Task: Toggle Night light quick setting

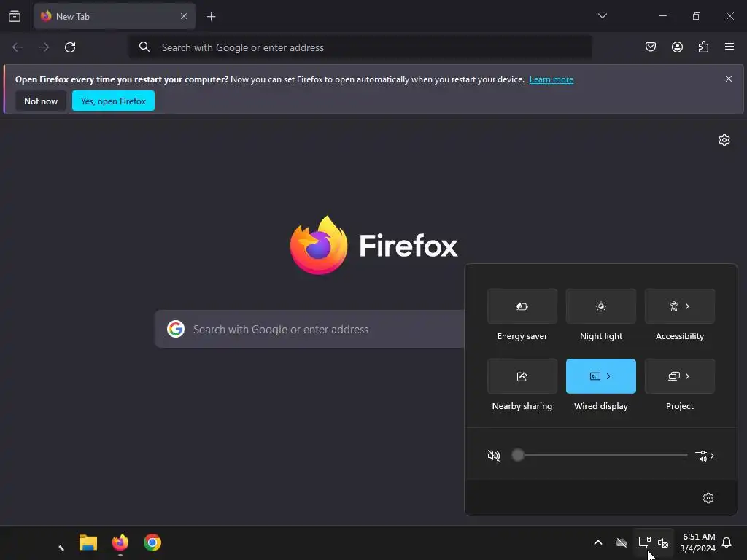Action: 601,306
